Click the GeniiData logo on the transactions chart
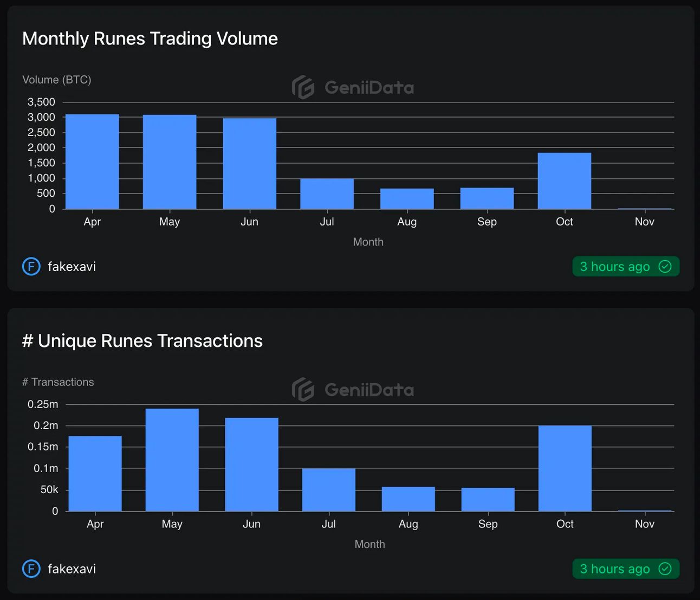Viewport: 700px width, 600px height. (353, 390)
